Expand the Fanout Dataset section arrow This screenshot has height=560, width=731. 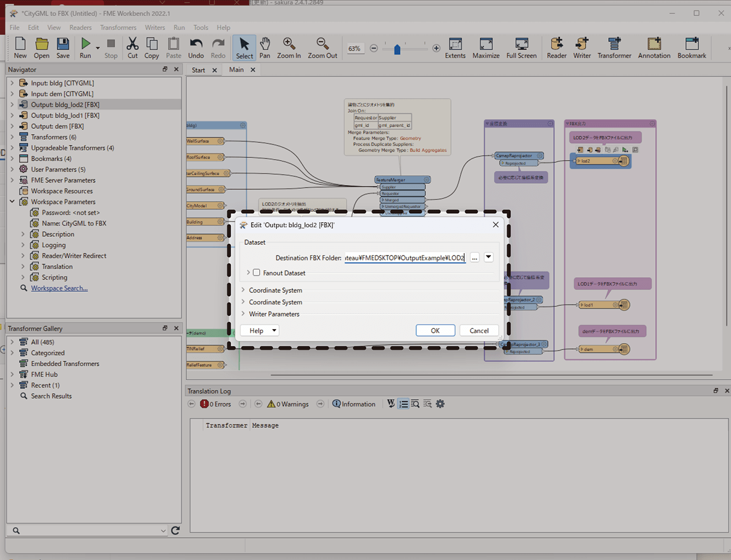(248, 273)
